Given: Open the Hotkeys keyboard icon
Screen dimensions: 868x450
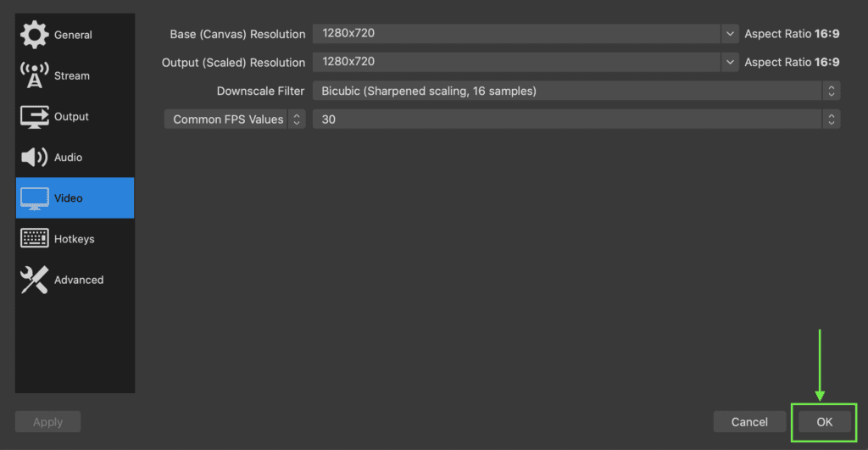Looking at the screenshot, I should [x=34, y=239].
